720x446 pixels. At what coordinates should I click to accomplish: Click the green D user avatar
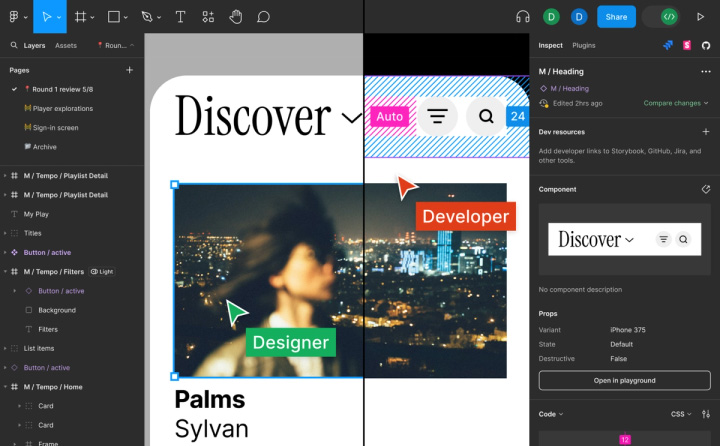coord(551,17)
